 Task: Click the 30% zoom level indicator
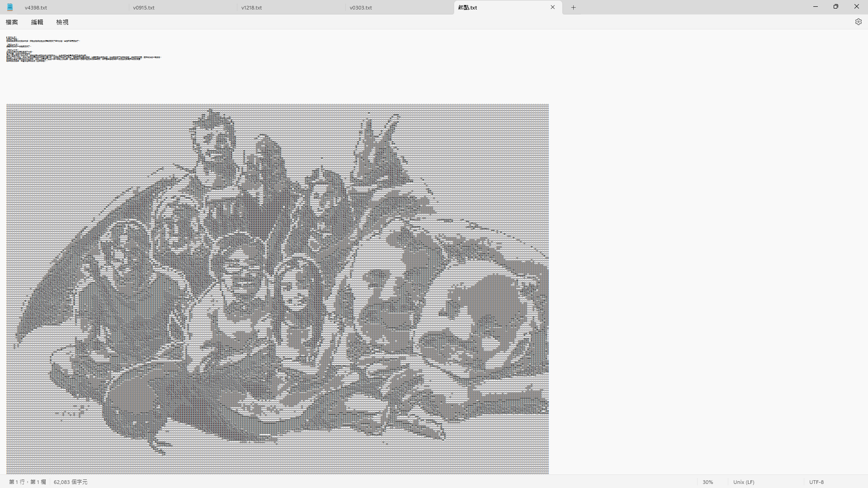click(x=708, y=482)
